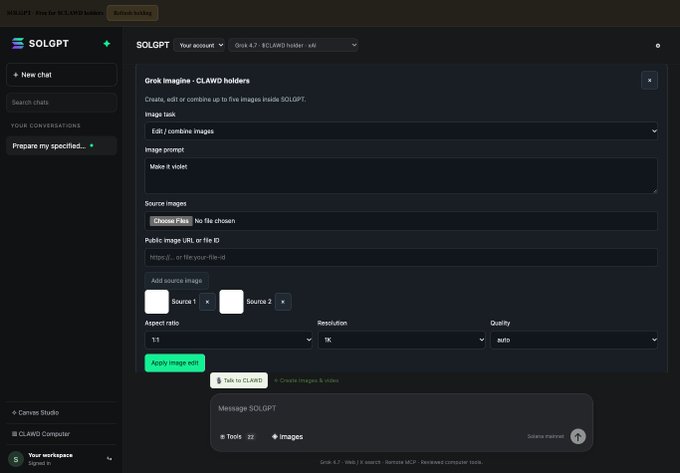
Task: Click the Grok Imagine · CLAWD holders heading
Action: point(197,81)
